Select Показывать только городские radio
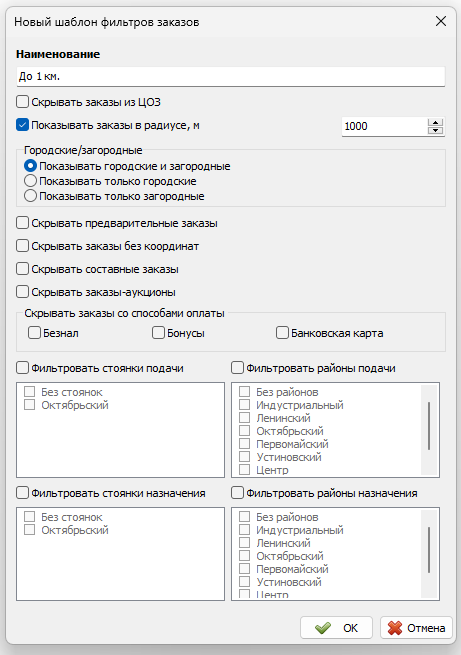Image resolution: width=461 pixels, height=655 pixels. (30, 181)
